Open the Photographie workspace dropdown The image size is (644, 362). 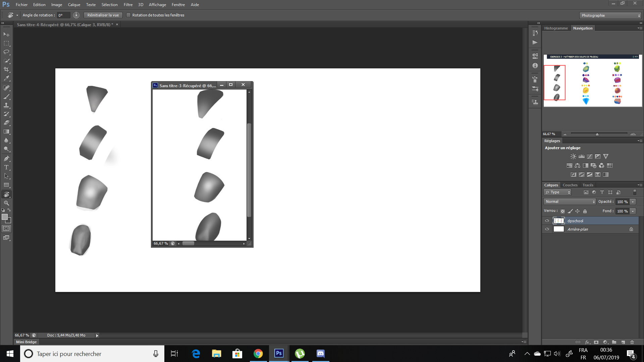(x=610, y=15)
